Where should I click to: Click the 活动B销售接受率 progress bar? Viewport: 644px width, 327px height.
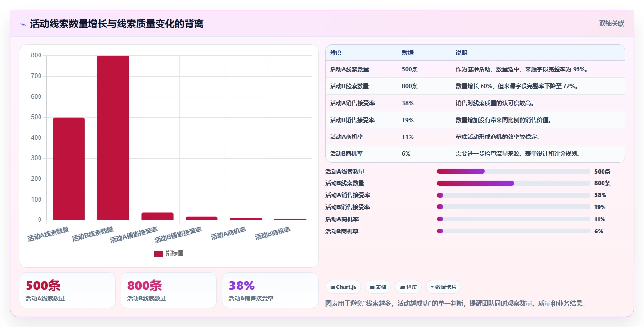pos(513,207)
